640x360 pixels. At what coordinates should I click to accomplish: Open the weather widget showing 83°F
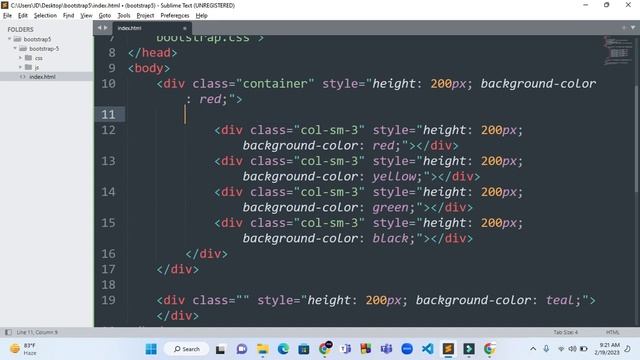point(24,349)
